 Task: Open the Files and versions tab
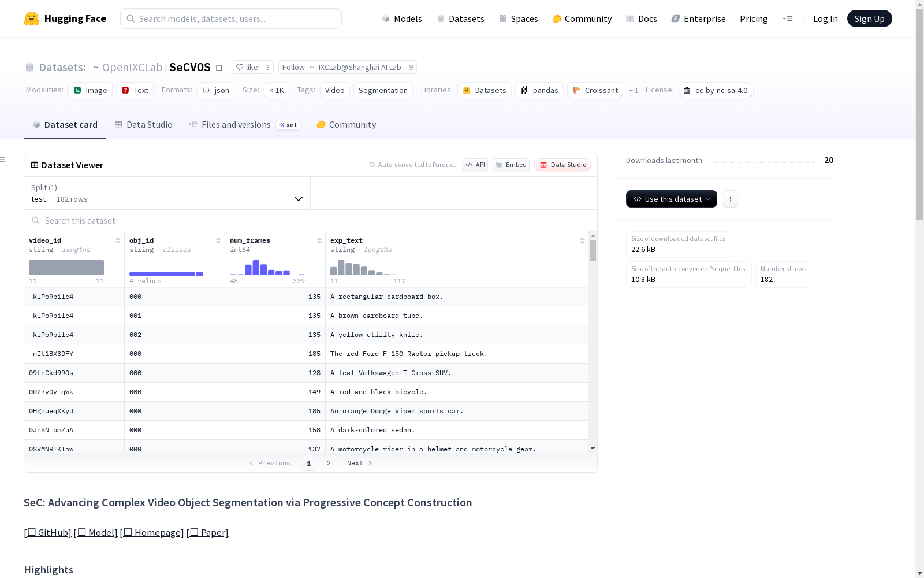click(x=244, y=125)
